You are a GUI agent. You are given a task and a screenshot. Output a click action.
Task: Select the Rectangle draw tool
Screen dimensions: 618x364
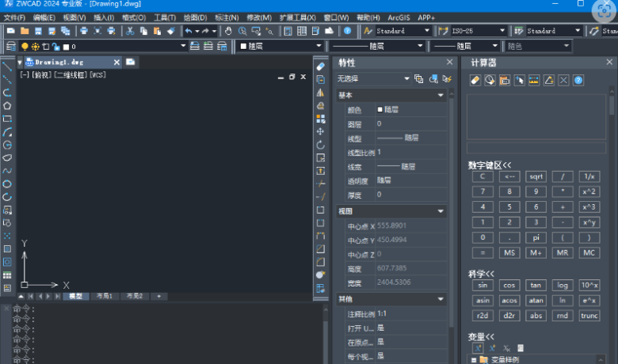coord(7,119)
